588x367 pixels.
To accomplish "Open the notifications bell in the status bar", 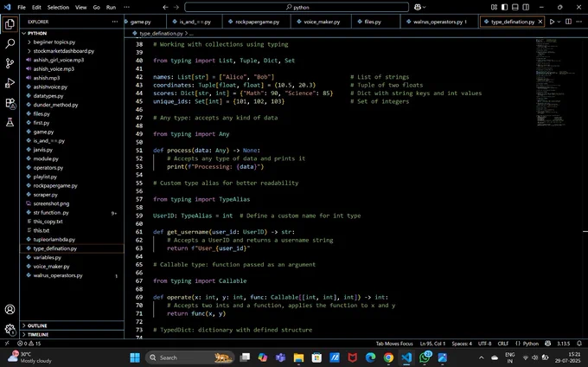I will point(579,344).
